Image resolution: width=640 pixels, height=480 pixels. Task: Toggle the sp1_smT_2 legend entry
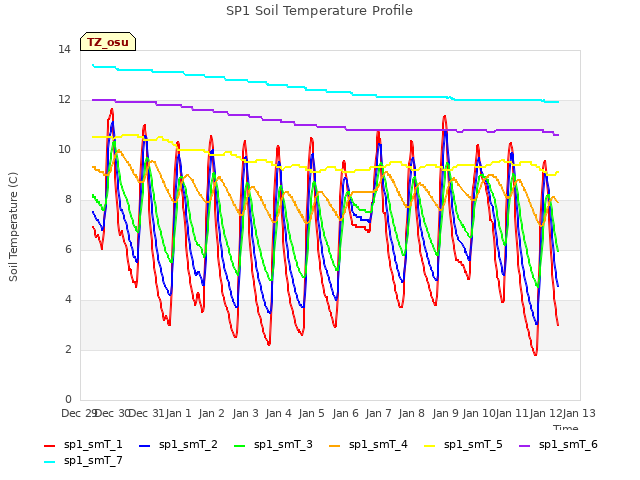coord(178,444)
